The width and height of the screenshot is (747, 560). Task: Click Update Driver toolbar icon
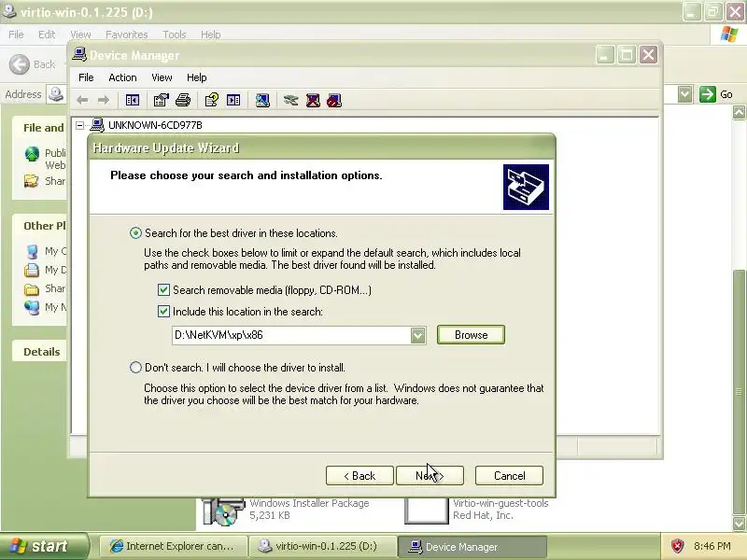tap(290, 100)
